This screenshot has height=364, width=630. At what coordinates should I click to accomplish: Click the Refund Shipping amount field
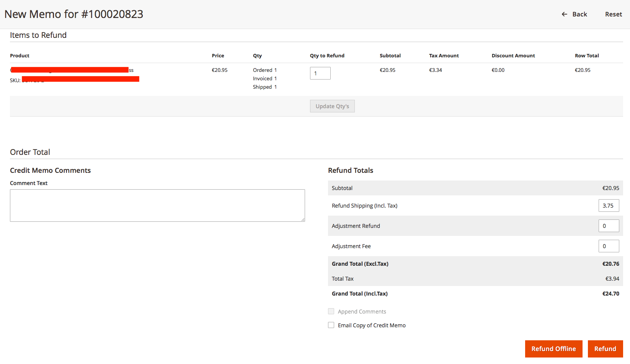click(x=609, y=205)
